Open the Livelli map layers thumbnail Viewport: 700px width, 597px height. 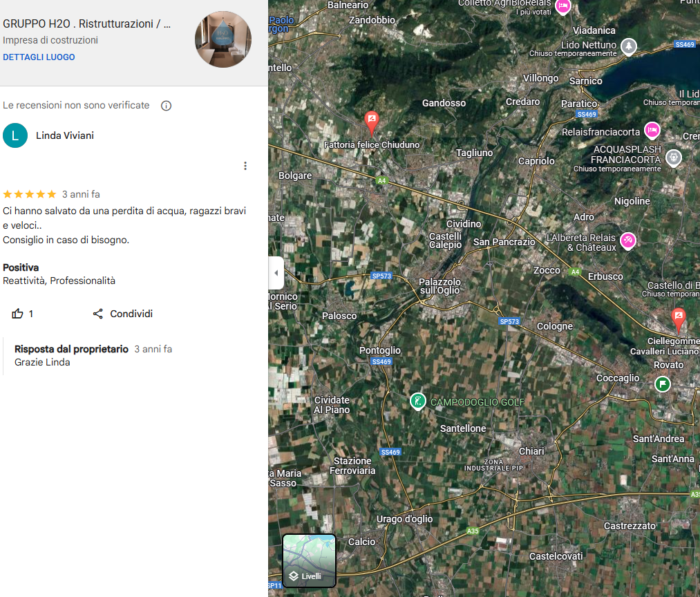coord(310,560)
